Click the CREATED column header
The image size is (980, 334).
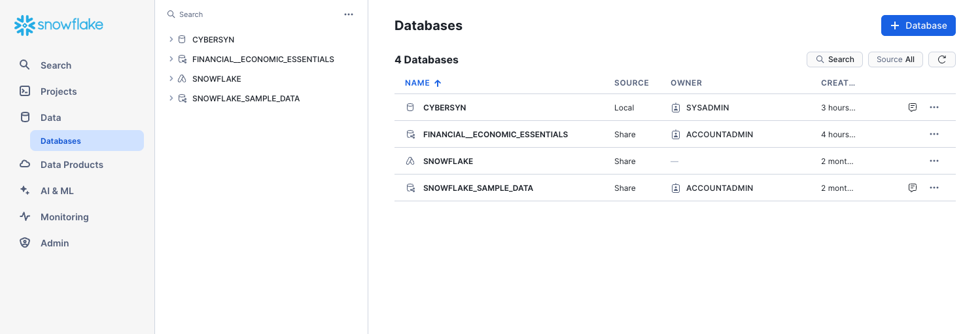point(838,83)
